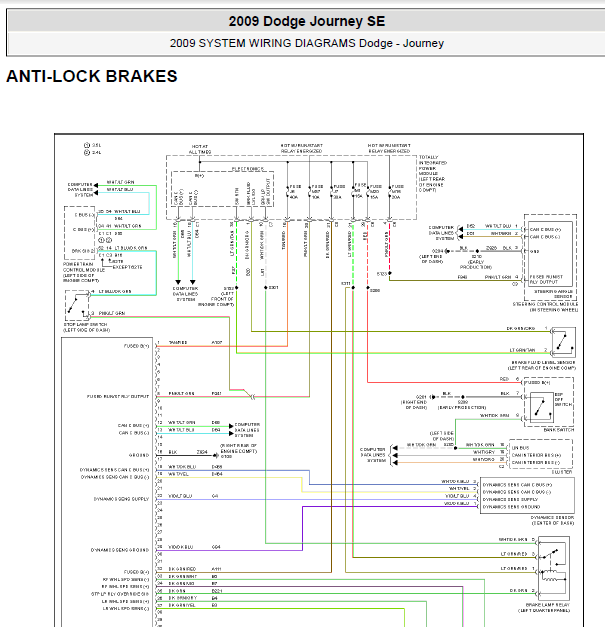Select the 'STEERING ANGLE SENSOR' label

553,294
